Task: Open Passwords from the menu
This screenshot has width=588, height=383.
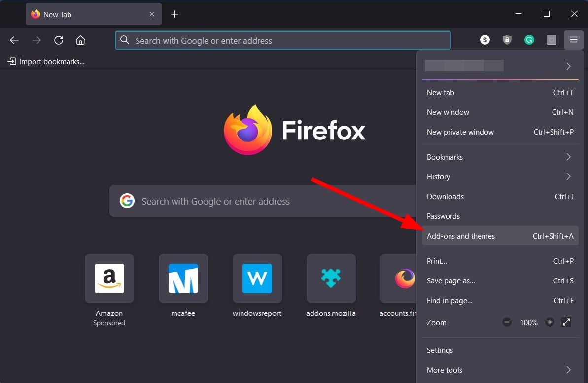Action: tap(500, 216)
